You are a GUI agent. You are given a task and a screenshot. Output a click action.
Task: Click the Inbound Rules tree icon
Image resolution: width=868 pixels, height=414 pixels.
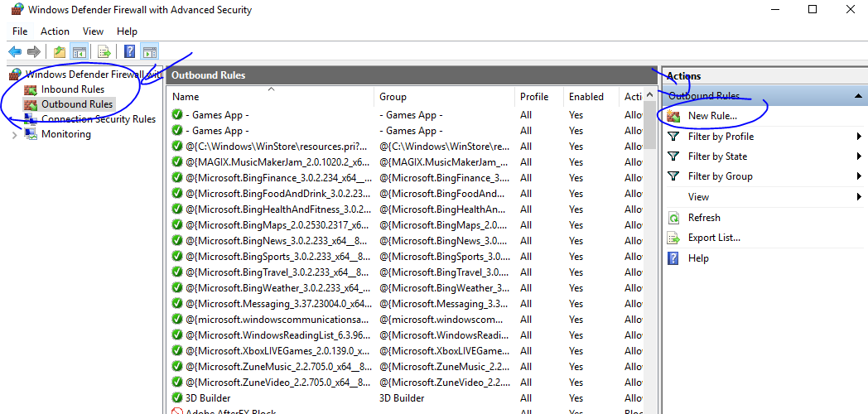(31, 89)
